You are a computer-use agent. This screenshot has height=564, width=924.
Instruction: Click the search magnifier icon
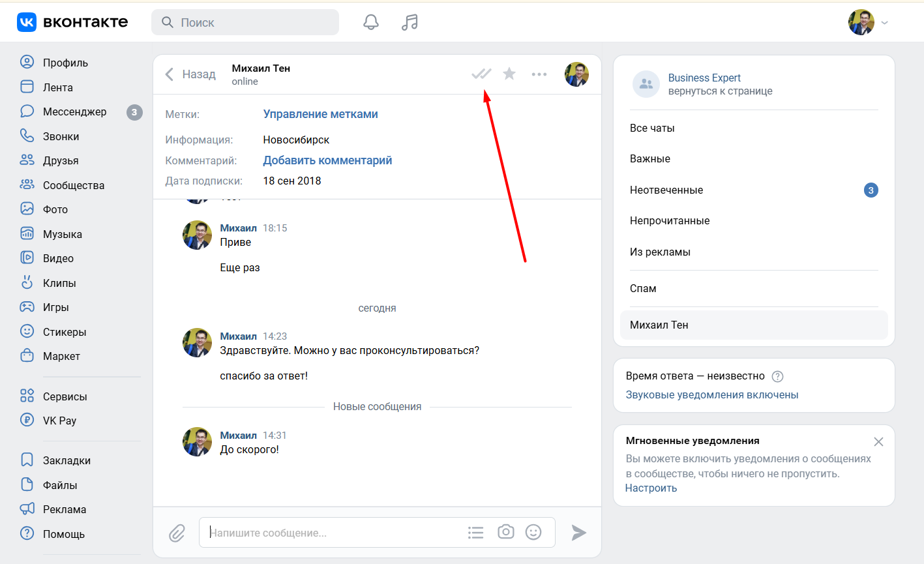point(168,22)
